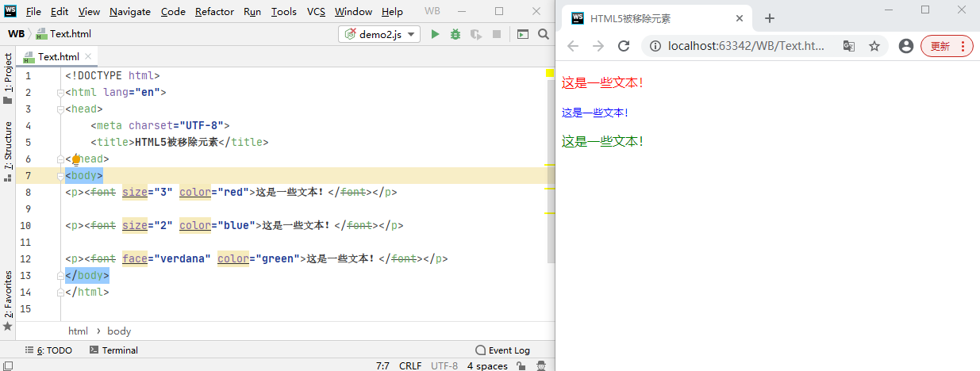
Task: Open the demo2.js run configuration dropdown
Action: click(x=379, y=34)
